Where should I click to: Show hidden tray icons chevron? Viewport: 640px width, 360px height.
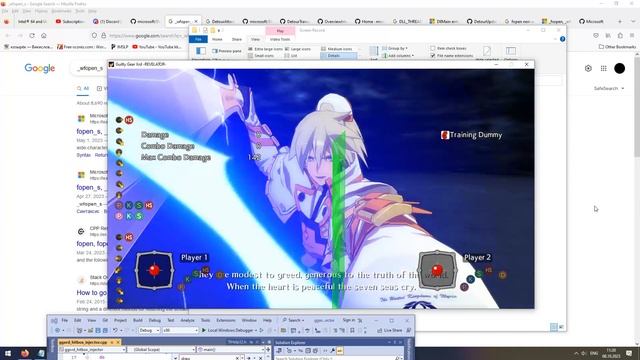point(576,353)
